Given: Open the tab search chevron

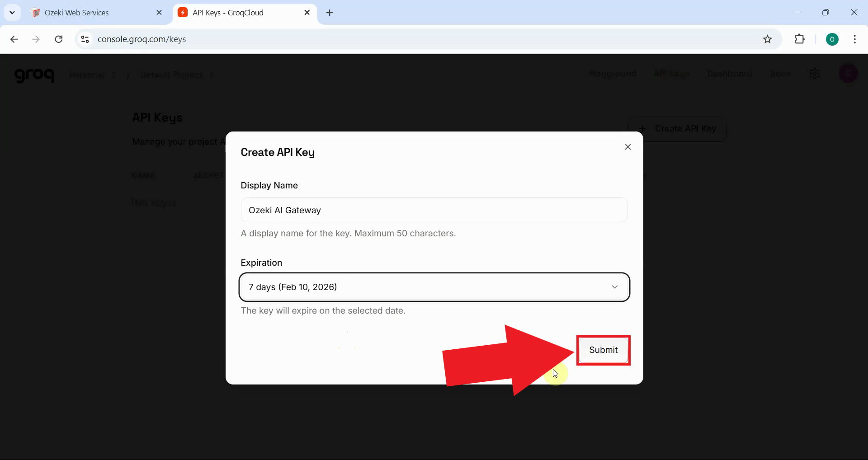Looking at the screenshot, I should coord(12,12).
